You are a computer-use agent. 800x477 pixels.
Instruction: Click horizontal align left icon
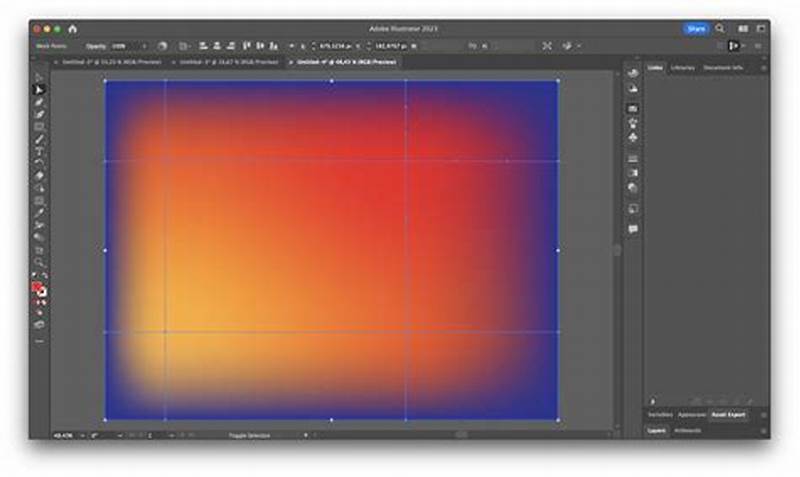(x=203, y=46)
